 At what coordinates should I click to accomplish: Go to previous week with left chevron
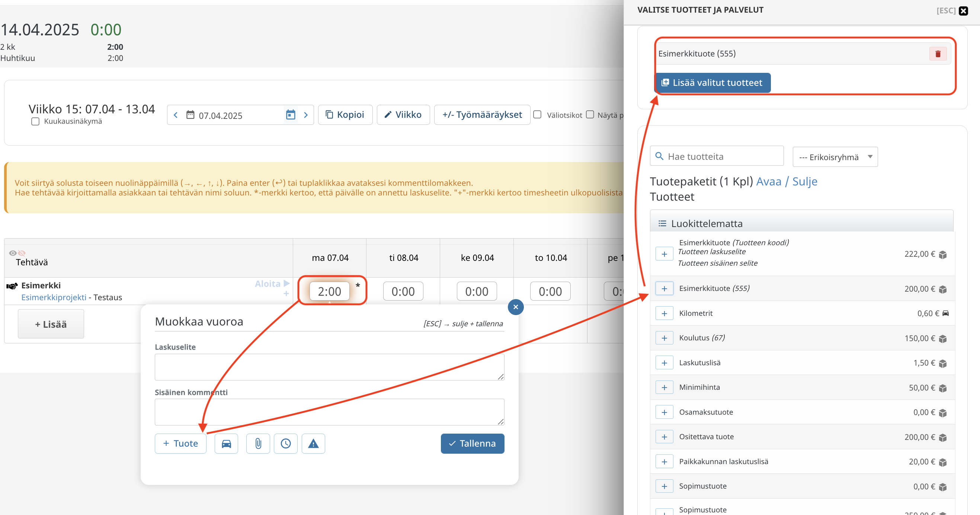175,115
